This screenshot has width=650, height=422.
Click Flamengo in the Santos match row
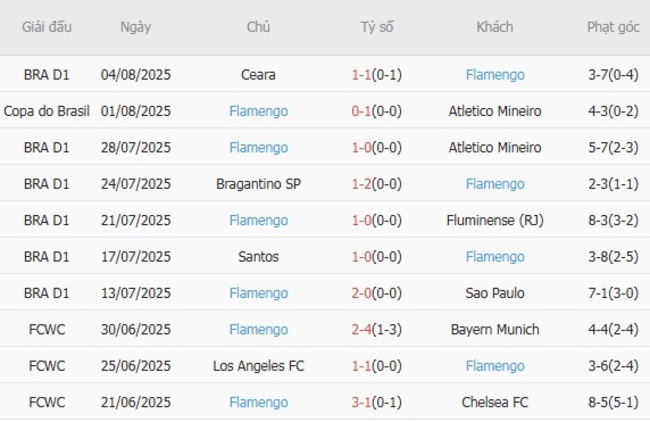(x=494, y=257)
